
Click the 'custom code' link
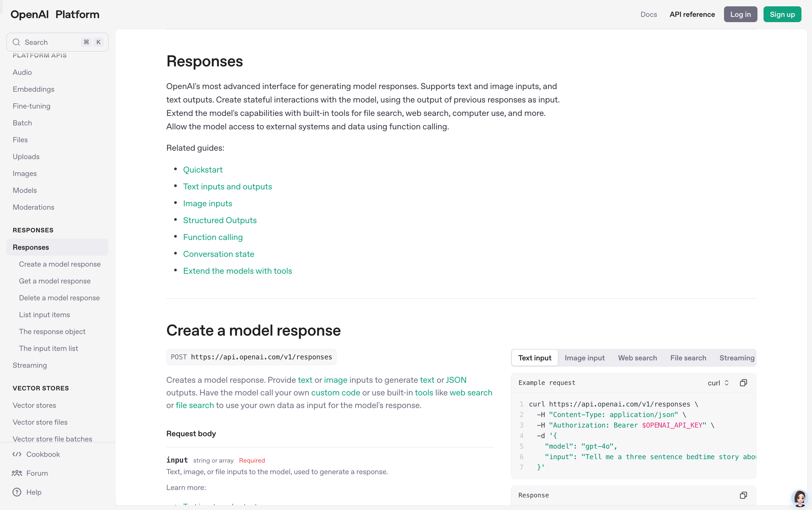point(336,392)
